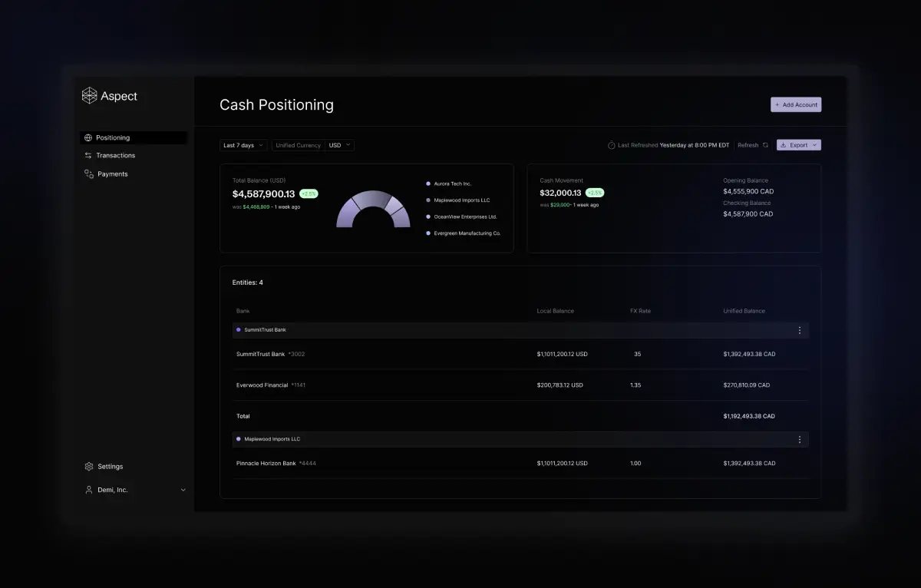The image size is (921, 588).
Task: Open Settings via the gear icon
Action: (87, 466)
